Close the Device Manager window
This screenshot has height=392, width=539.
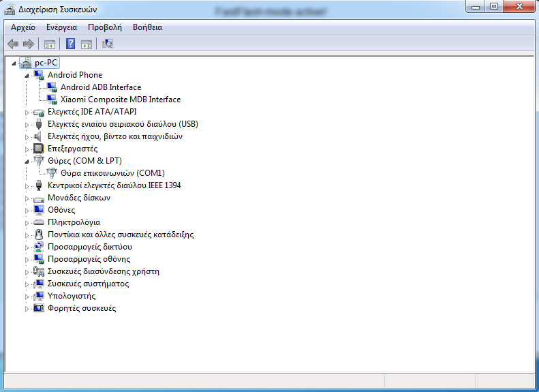click(519, 7)
